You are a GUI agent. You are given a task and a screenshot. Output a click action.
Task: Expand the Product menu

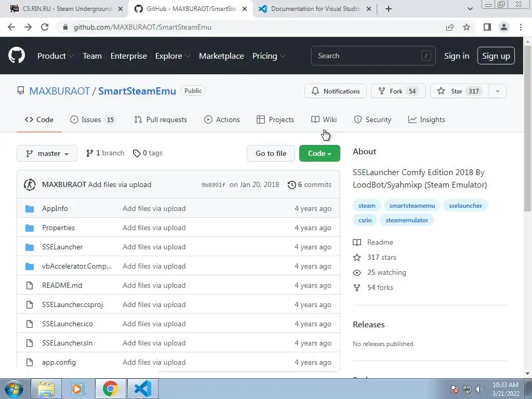coord(55,56)
